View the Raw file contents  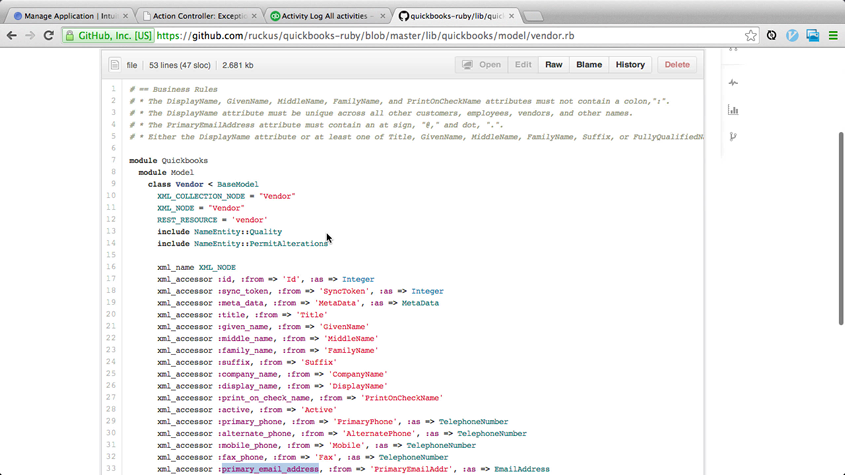click(x=553, y=65)
